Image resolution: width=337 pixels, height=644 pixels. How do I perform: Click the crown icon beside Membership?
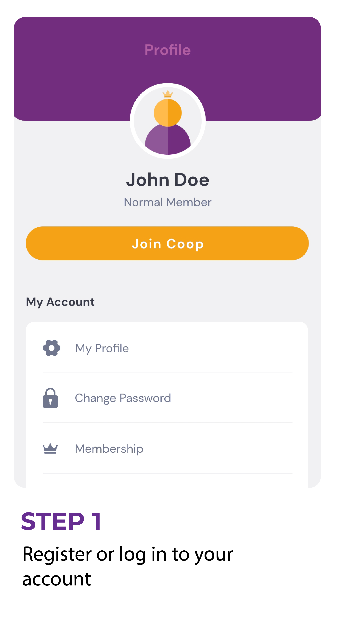(50, 448)
